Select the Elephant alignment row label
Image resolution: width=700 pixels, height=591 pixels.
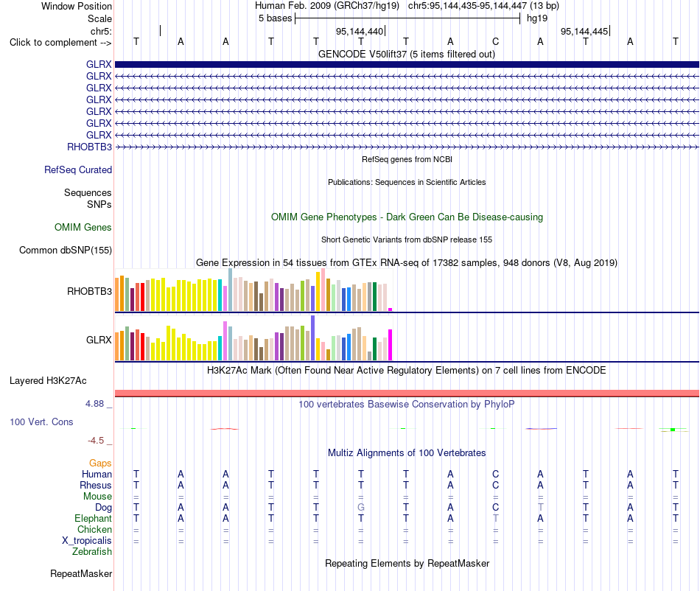[93, 518]
